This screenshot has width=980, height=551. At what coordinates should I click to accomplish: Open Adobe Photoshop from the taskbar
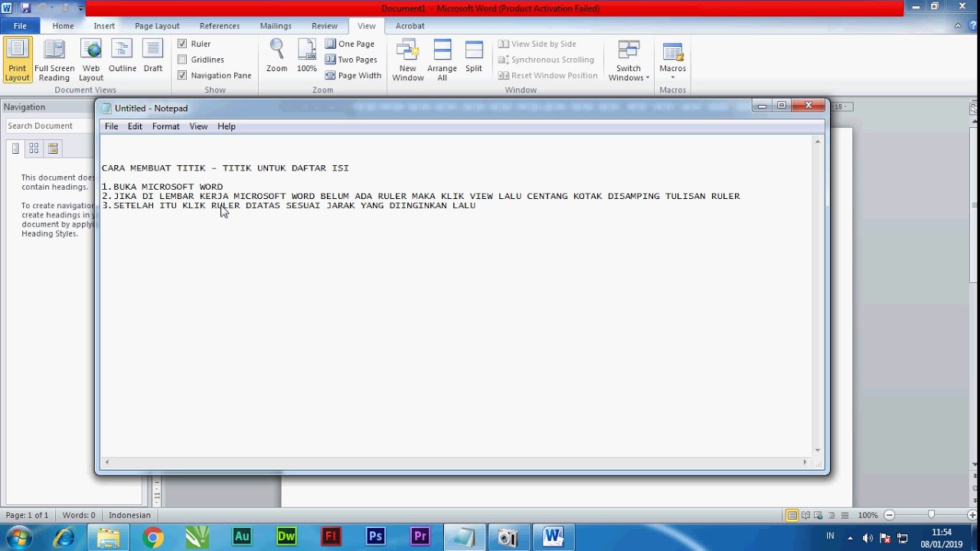[375, 537]
